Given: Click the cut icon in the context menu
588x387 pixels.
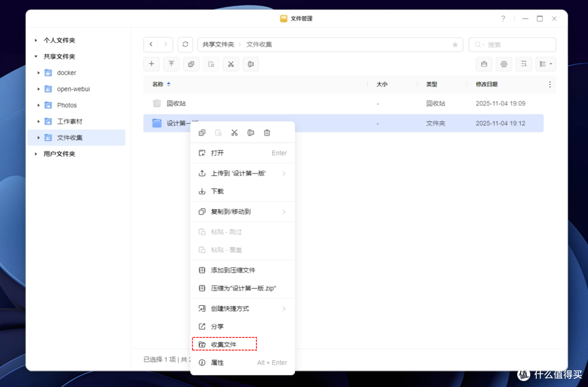Looking at the screenshot, I should 234,133.
